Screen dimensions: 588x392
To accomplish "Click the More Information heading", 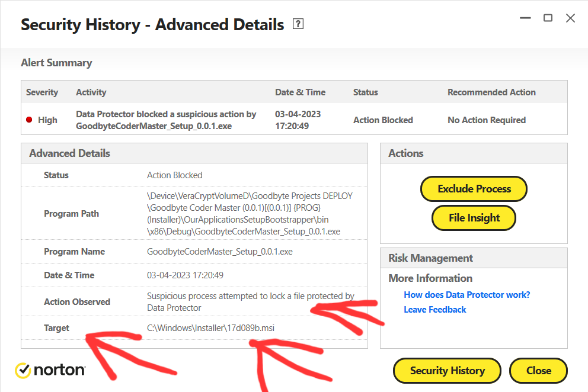I will [430, 278].
